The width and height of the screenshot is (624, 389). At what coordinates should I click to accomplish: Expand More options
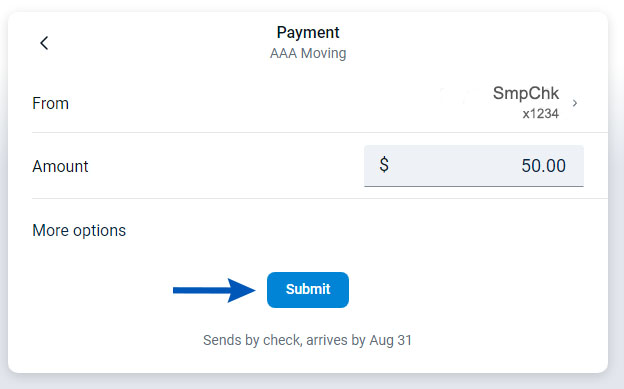(79, 230)
